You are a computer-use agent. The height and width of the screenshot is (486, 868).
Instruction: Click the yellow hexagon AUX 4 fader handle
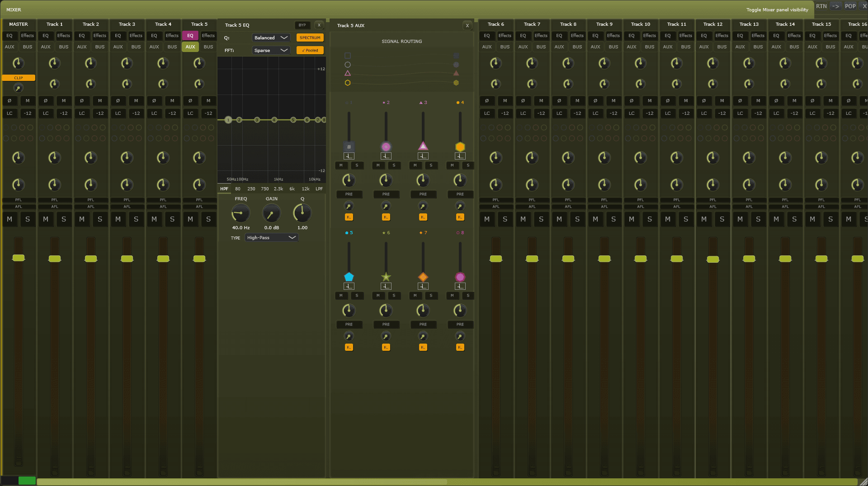(460, 147)
